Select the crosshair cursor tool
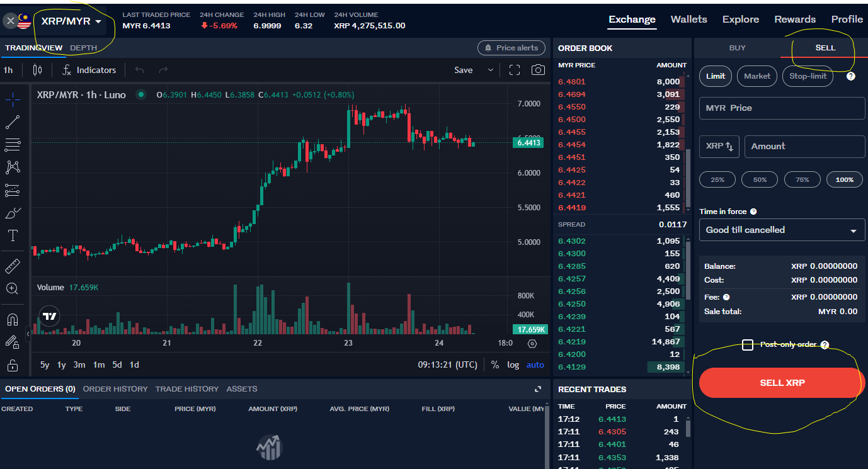Viewport: 868px width, 469px height. [x=13, y=99]
